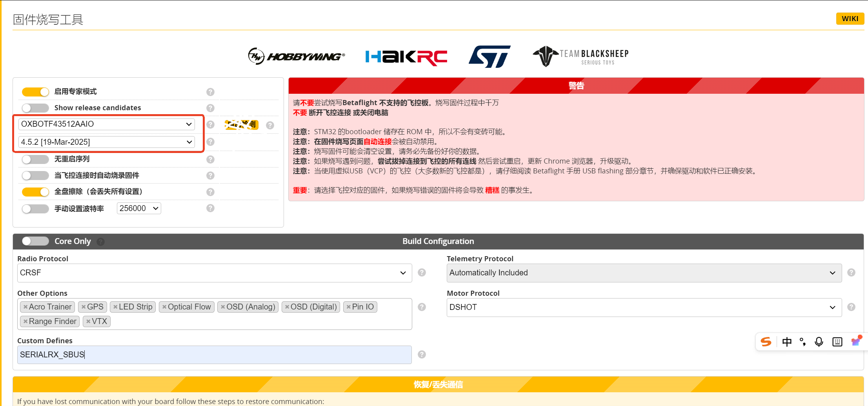Screen dimensions: 868x406
Task: Open the OXBOTF43512AAIO board dropdown
Action: point(107,124)
